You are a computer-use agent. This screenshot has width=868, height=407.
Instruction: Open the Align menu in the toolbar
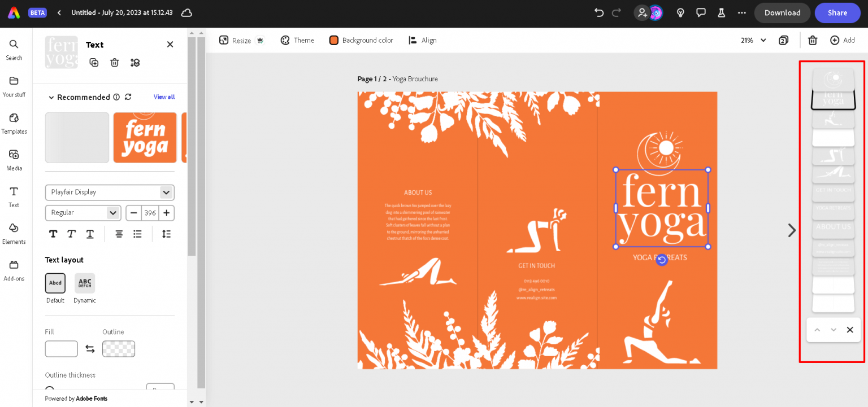pos(422,40)
